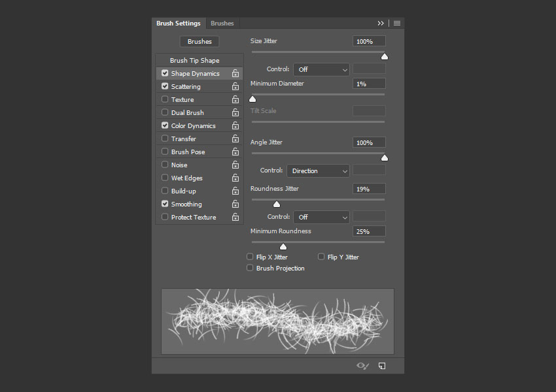Click the Angle Jitter percentage field

(x=369, y=142)
